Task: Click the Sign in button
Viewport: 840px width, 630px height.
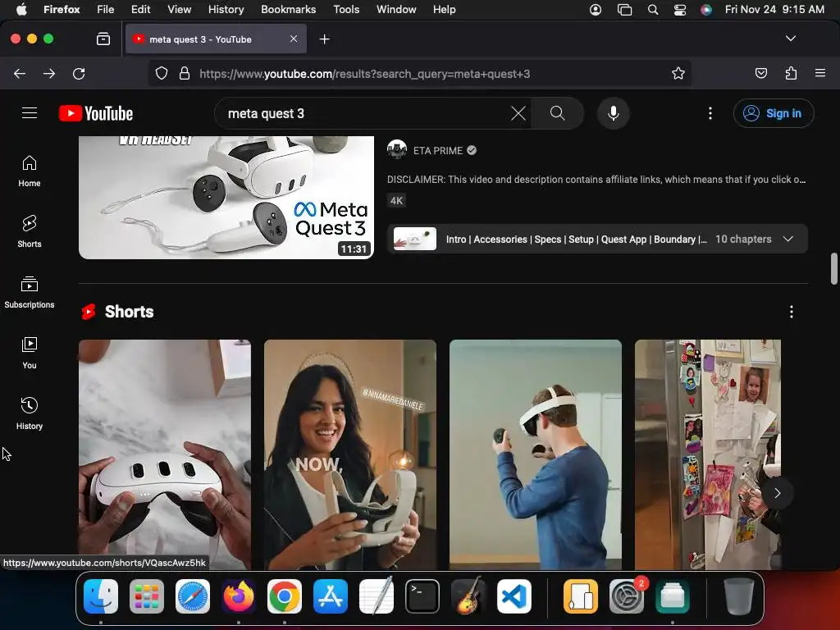Action: pos(774,113)
